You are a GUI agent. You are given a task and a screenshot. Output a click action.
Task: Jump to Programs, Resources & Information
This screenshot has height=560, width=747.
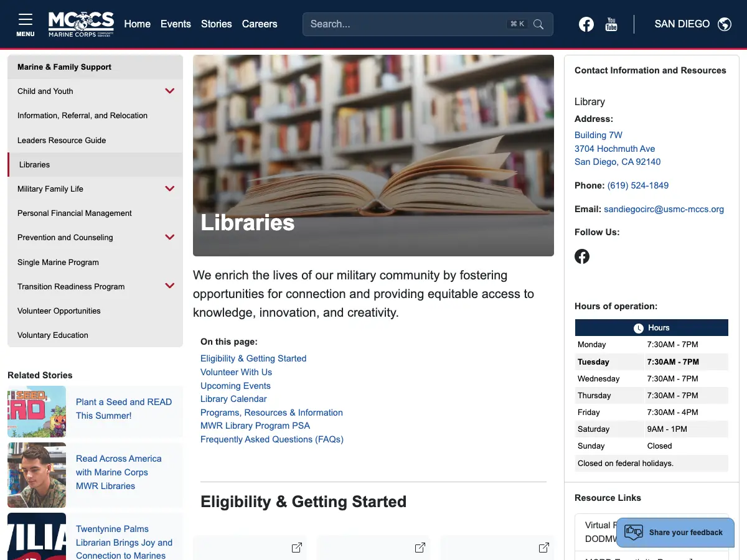click(x=271, y=413)
